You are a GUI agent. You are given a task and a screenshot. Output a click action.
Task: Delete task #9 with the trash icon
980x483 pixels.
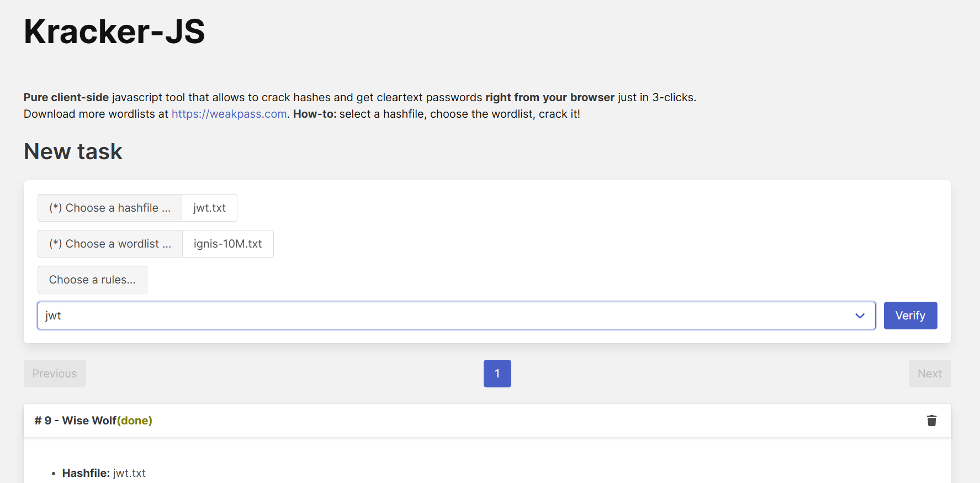coord(931,421)
